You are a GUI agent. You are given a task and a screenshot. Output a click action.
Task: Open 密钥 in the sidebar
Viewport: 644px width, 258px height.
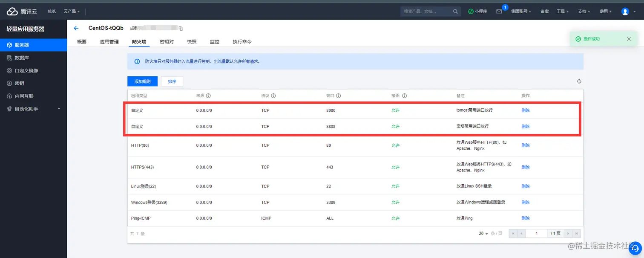coord(33,83)
